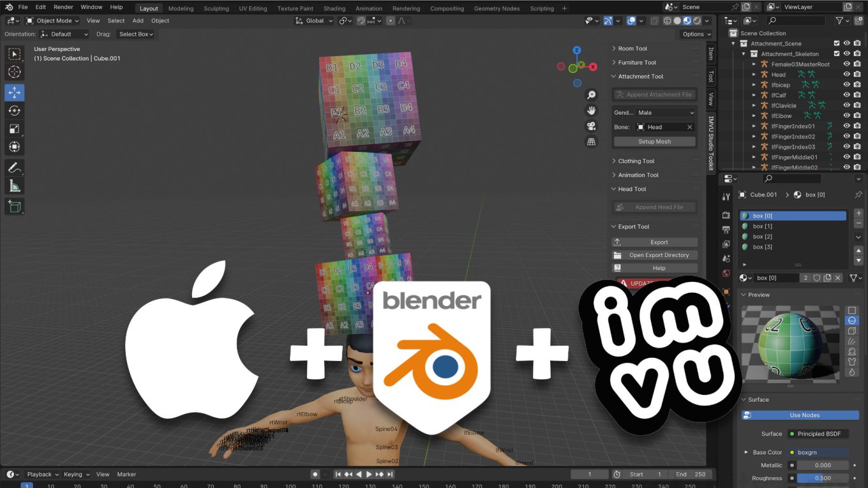Viewport: 868px width, 488px height.
Task: Toggle the camera view icon
Action: pyautogui.click(x=592, y=126)
